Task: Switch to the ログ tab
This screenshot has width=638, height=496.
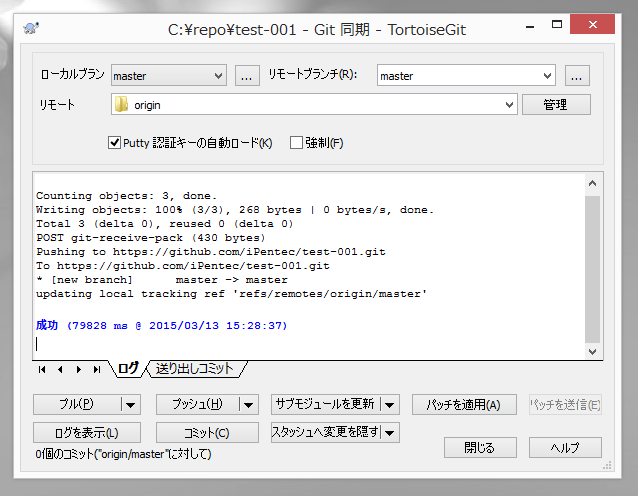Action: click(128, 369)
